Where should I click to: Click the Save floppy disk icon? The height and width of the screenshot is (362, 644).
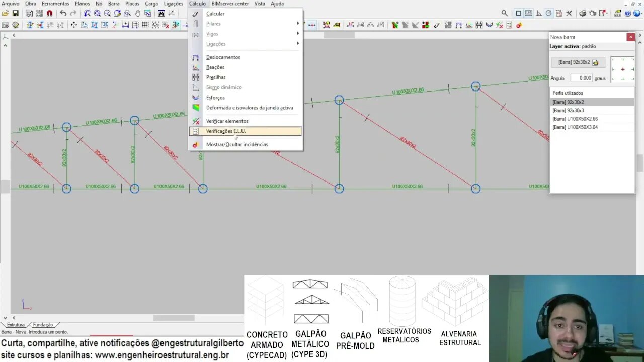pos(16,14)
